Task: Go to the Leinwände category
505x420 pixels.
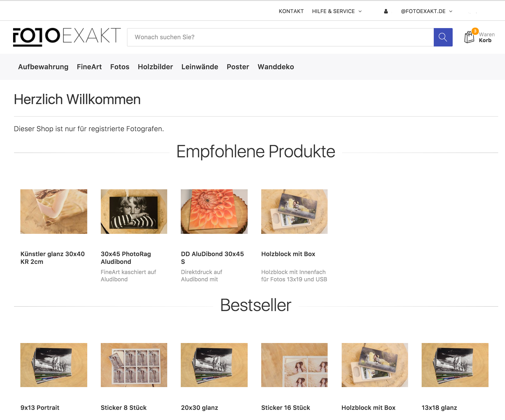Action: coord(200,67)
